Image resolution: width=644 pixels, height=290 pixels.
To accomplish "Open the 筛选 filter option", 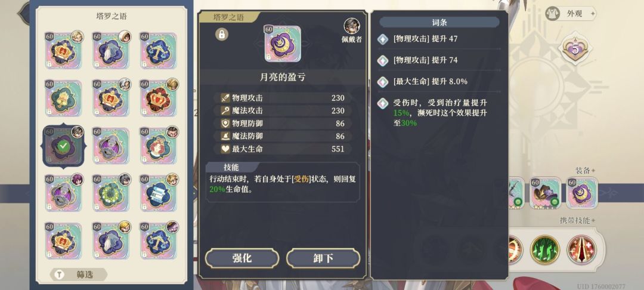I will (x=79, y=275).
